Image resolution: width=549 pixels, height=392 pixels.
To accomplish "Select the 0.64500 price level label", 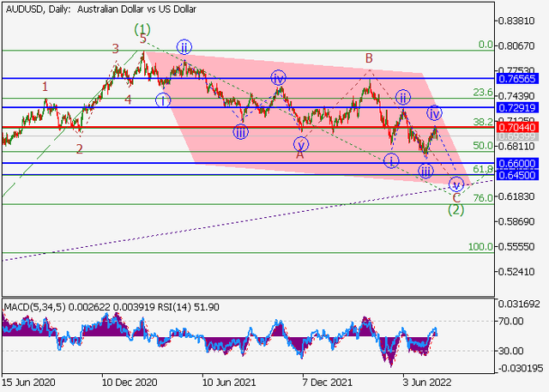I will click(521, 175).
